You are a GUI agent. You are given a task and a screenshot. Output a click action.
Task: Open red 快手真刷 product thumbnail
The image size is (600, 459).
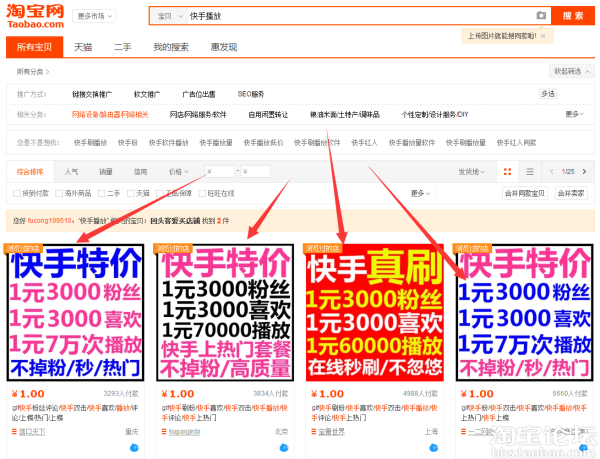click(375, 313)
